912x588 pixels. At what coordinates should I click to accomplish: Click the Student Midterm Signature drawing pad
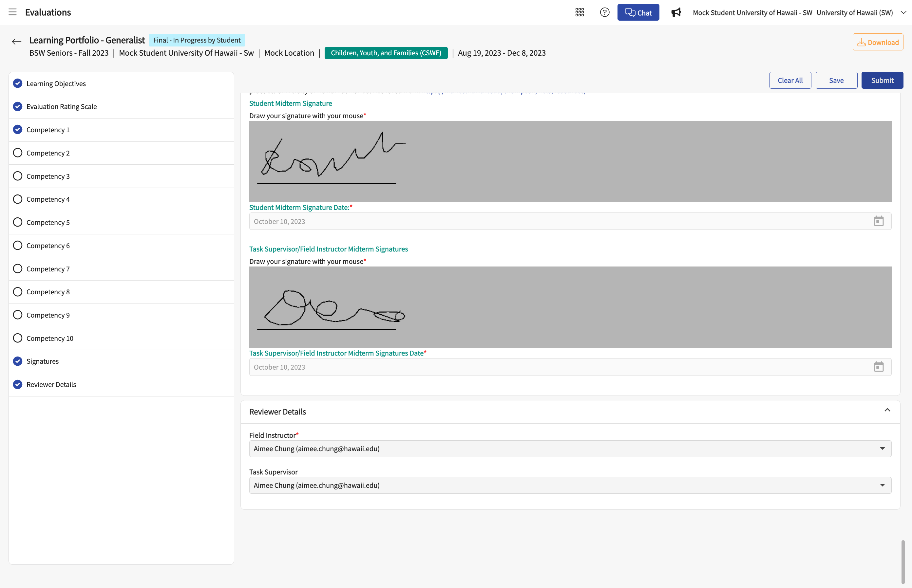[570, 161]
